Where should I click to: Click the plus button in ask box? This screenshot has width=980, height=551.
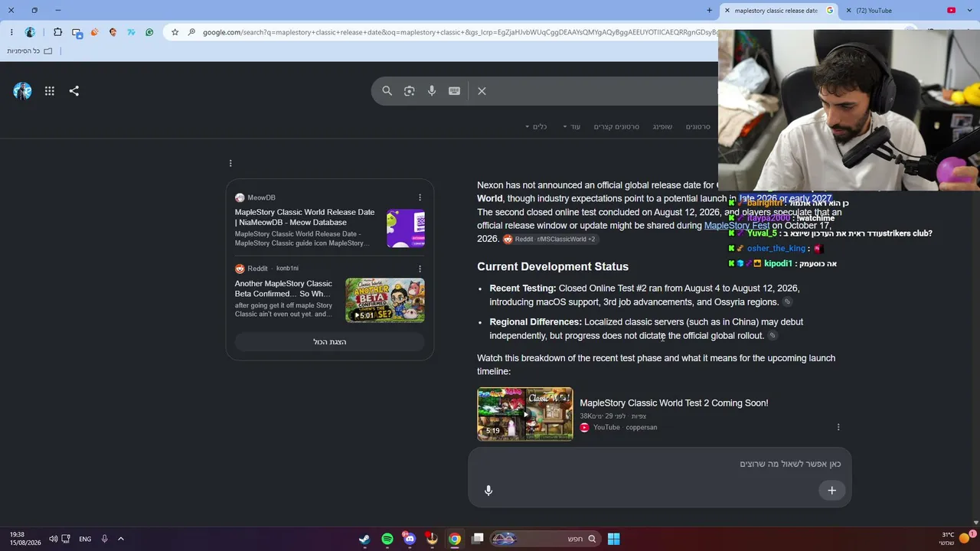click(x=831, y=491)
